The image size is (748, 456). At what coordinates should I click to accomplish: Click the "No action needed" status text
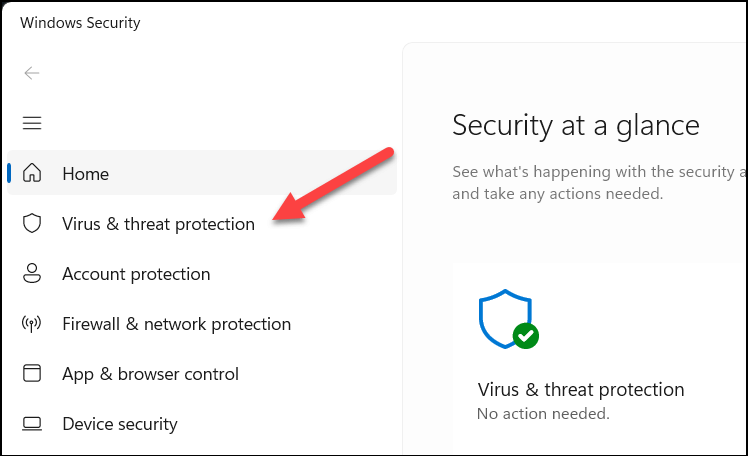[543, 413]
